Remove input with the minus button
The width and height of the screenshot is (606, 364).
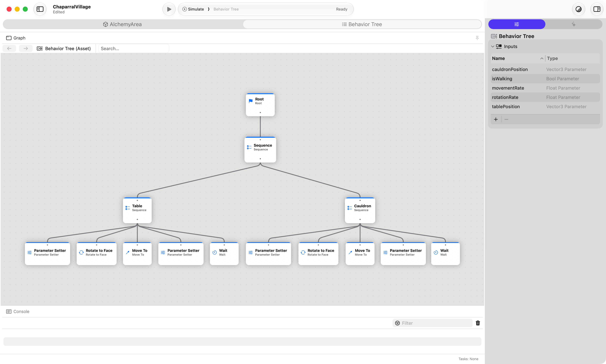pyautogui.click(x=506, y=119)
